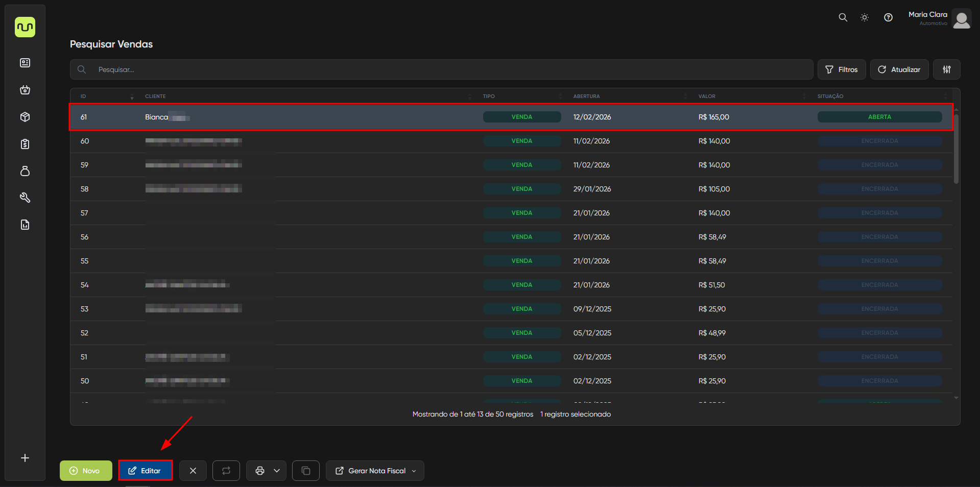Image resolution: width=980 pixels, height=487 pixels.
Task: Toggle the light/dark theme sun icon
Action: click(x=864, y=17)
